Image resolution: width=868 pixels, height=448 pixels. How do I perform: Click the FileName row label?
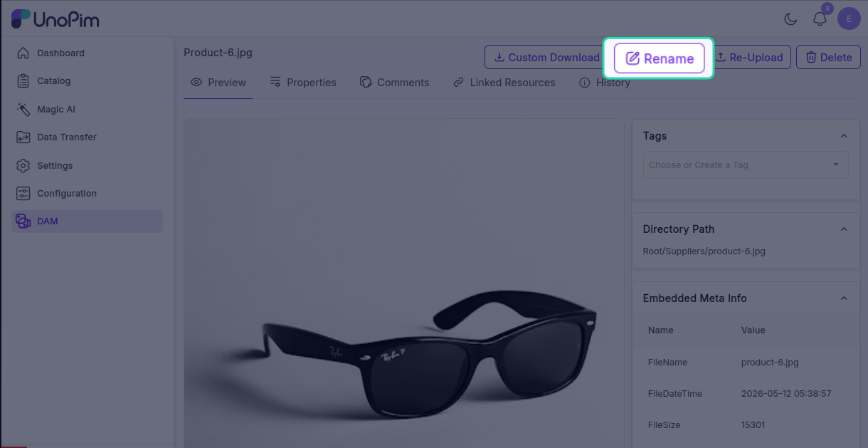(x=667, y=363)
